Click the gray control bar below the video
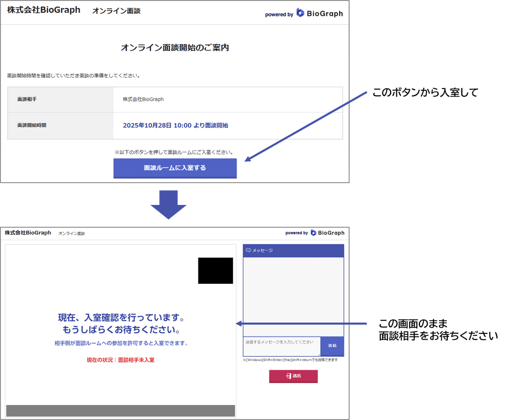Viewport: 506px width, 420px height. point(121,411)
